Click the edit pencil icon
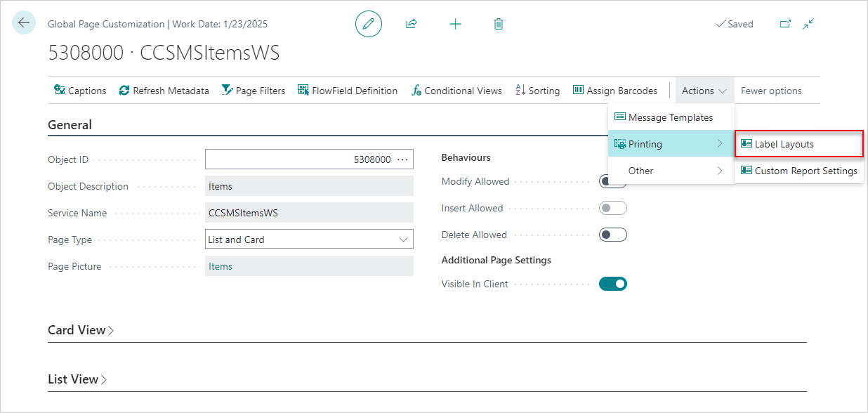 pos(368,23)
